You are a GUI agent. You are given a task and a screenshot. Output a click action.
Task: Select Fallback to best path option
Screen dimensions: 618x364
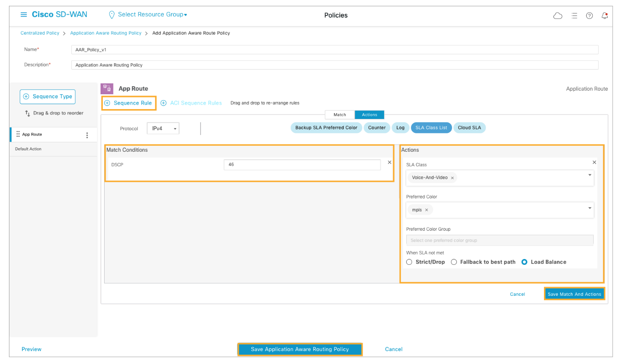click(x=454, y=262)
